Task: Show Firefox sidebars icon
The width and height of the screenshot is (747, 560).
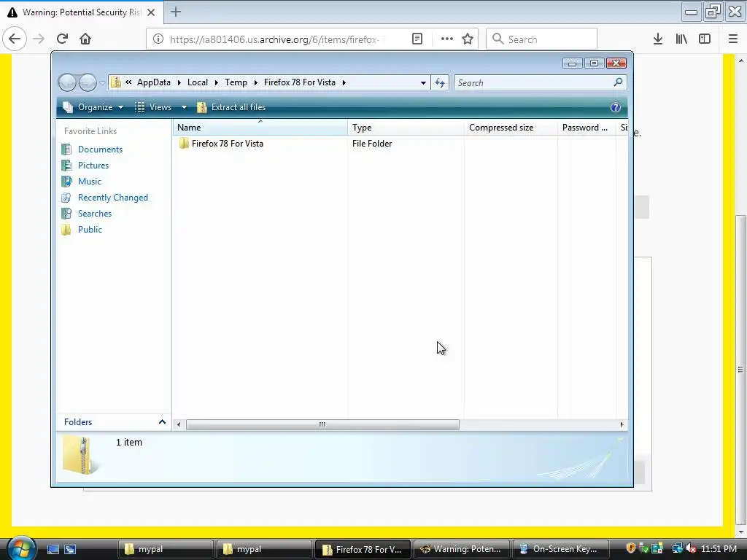Action: (x=705, y=39)
